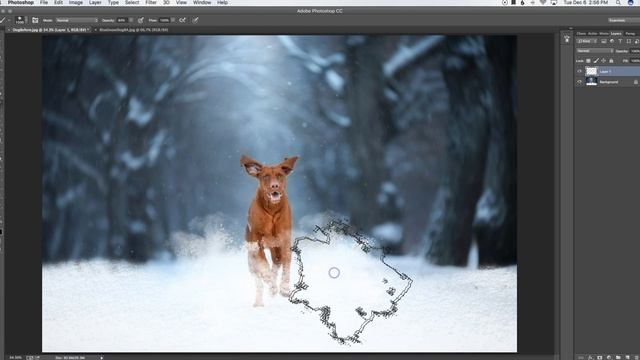Open the layer blend mode dropdown

[595, 51]
